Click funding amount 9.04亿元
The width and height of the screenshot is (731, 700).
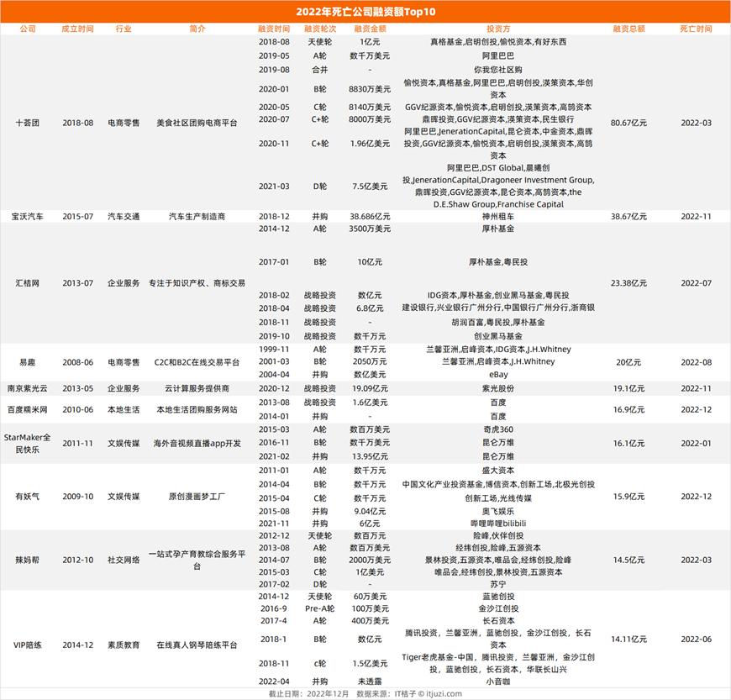pos(371,512)
